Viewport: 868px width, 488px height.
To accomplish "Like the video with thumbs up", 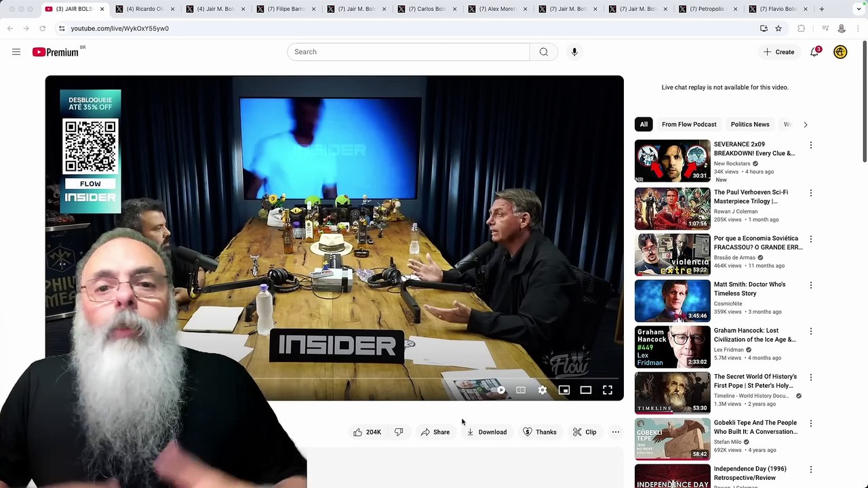I will point(366,432).
